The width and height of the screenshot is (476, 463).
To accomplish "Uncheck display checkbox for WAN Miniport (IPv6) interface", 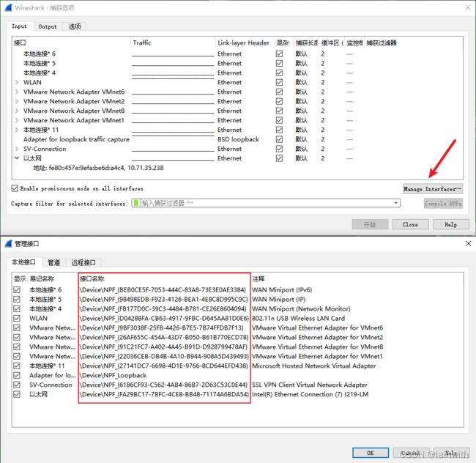I will coord(17,289).
